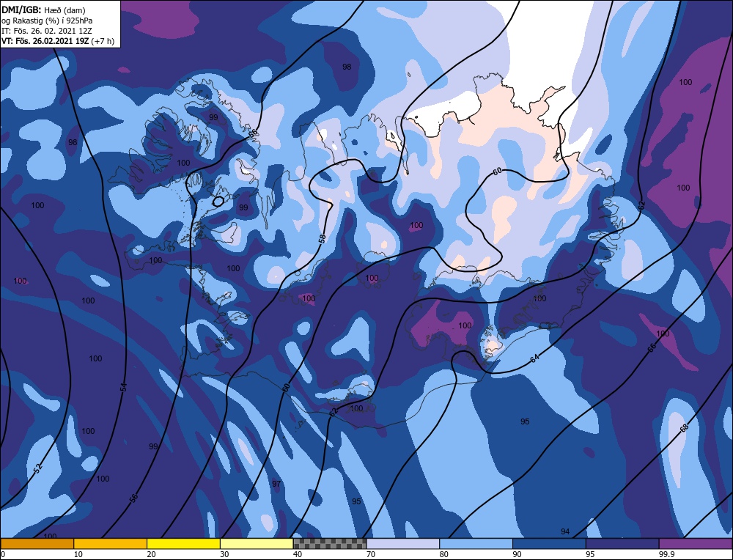Click the '10' tick label on the legend
733x560 pixels.
pos(78,554)
